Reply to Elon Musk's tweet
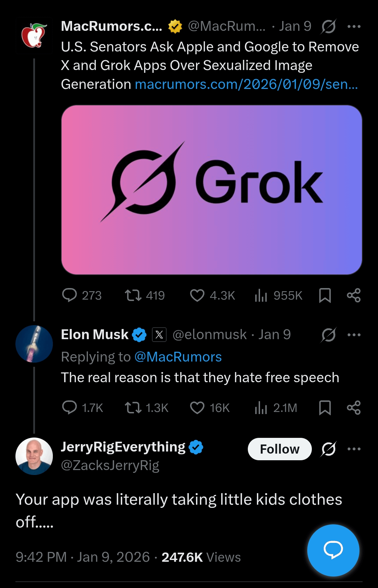The width and height of the screenshot is (378, 588). 69,407
